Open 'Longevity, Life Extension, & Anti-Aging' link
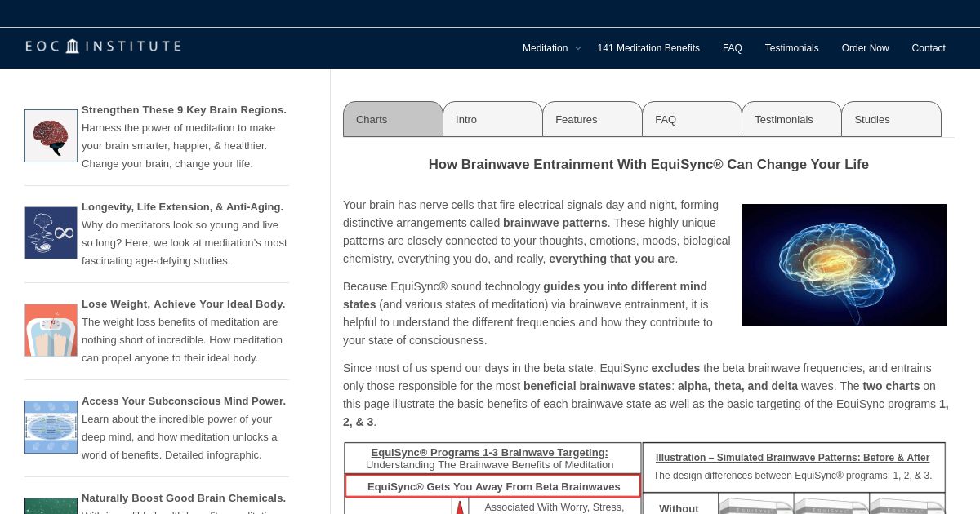Viewport: 980px width, 514px height. tap(182, 206)
